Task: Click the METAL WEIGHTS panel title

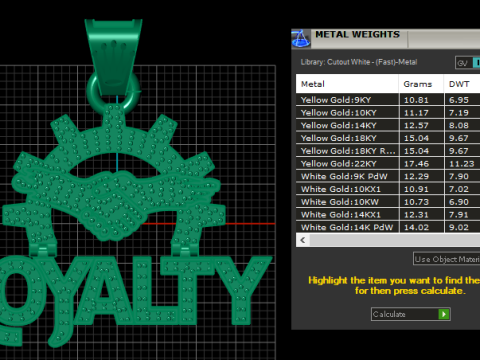Action: [x=357, y=34]
